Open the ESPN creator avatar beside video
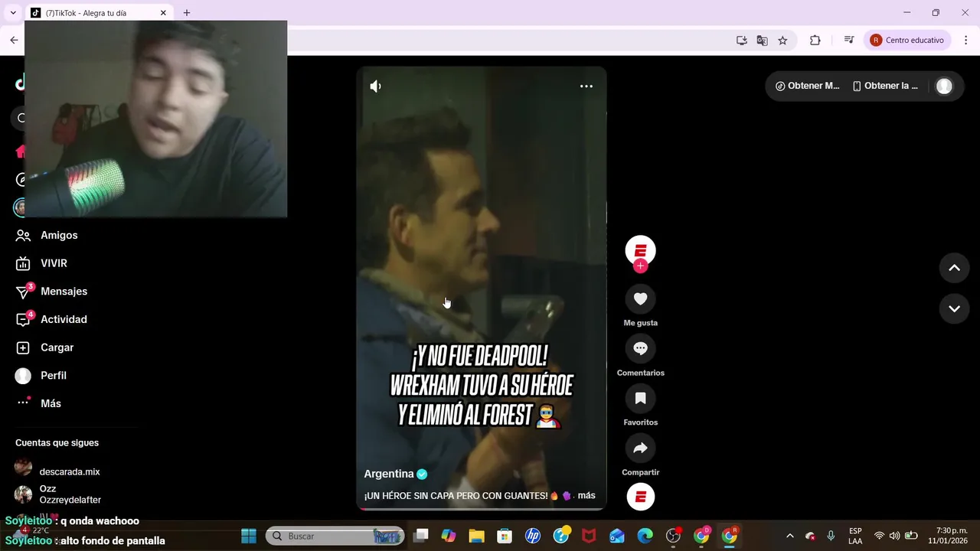The width and height of the screenshot is (980, 551). tap(641, 250)
